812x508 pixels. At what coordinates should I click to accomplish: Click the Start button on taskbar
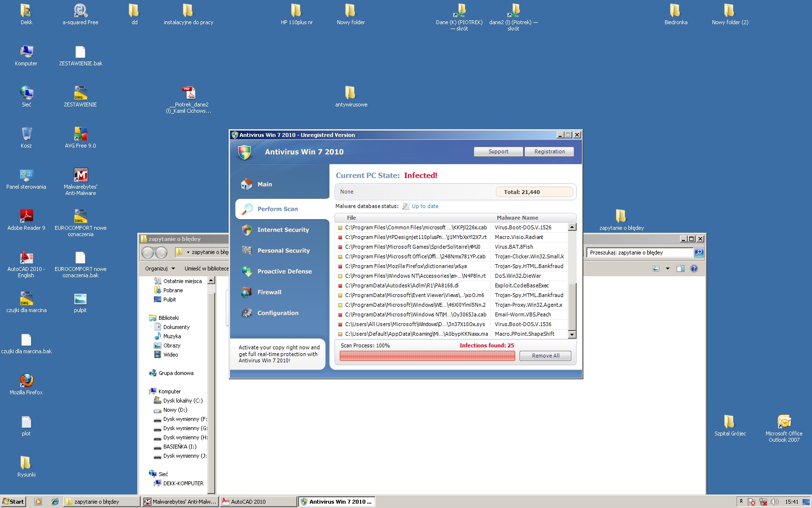14,502
